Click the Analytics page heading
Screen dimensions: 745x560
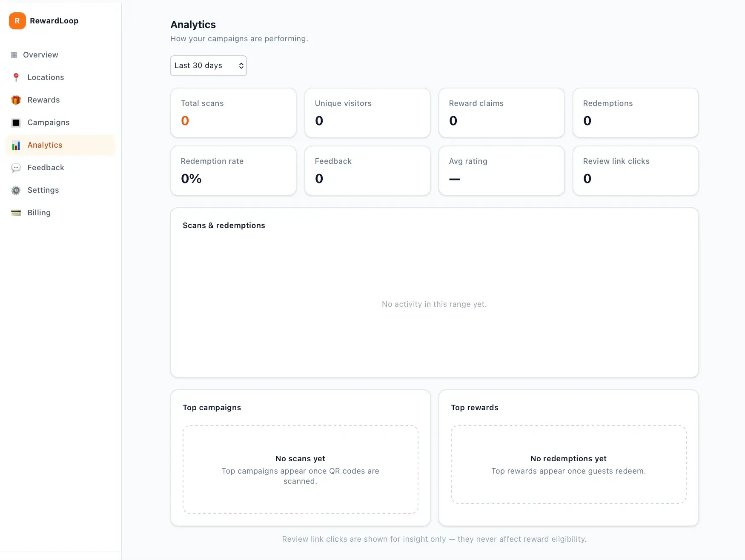pos(193,25)
